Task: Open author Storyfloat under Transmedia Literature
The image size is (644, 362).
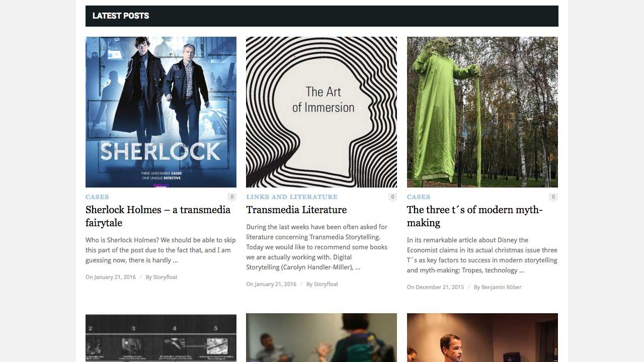Action: (x=326, y=284)
